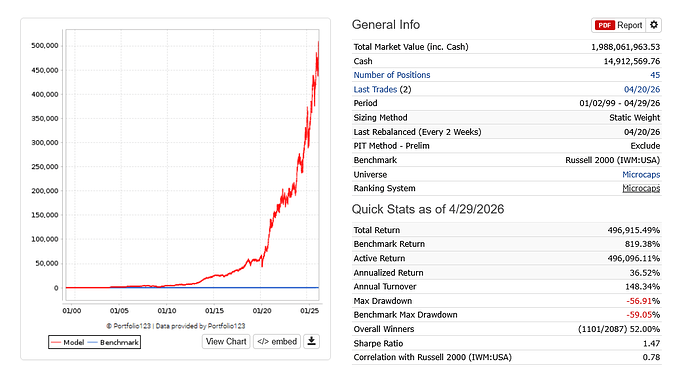Select the Sharpe Ratio value 1.47
Viewport: 690px width, 368px height.
coord(651,343)
